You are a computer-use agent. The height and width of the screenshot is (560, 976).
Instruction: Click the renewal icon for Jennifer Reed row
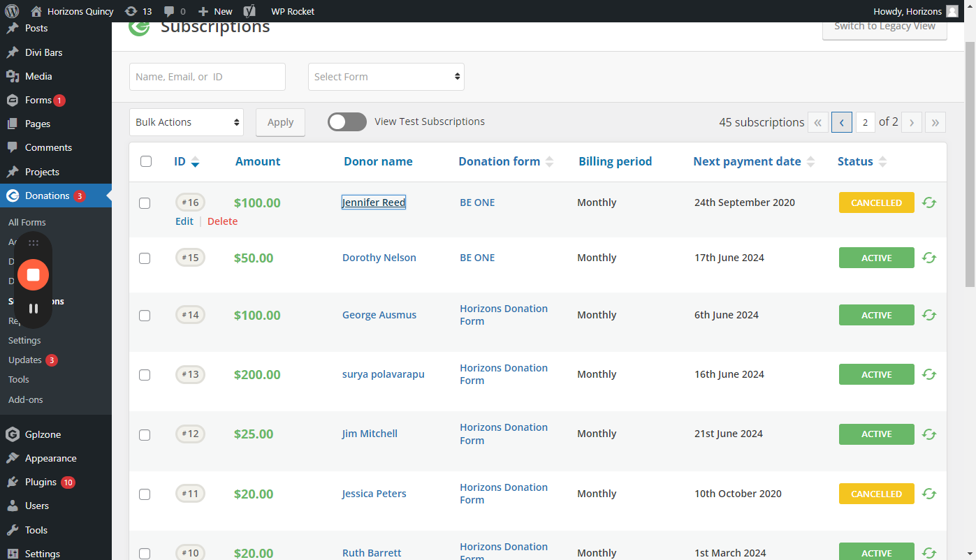pyautogui.click(x=929, y=202)
